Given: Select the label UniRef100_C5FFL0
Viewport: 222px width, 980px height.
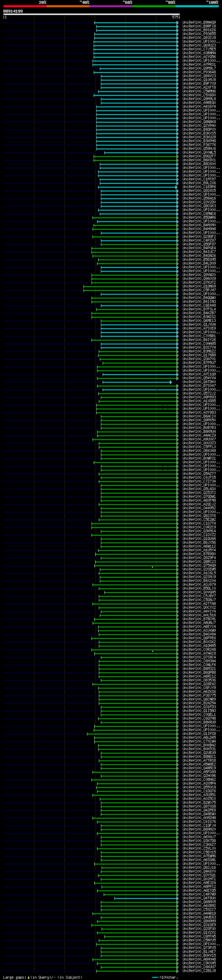Looking at the screenshot, I should (199, 447).
